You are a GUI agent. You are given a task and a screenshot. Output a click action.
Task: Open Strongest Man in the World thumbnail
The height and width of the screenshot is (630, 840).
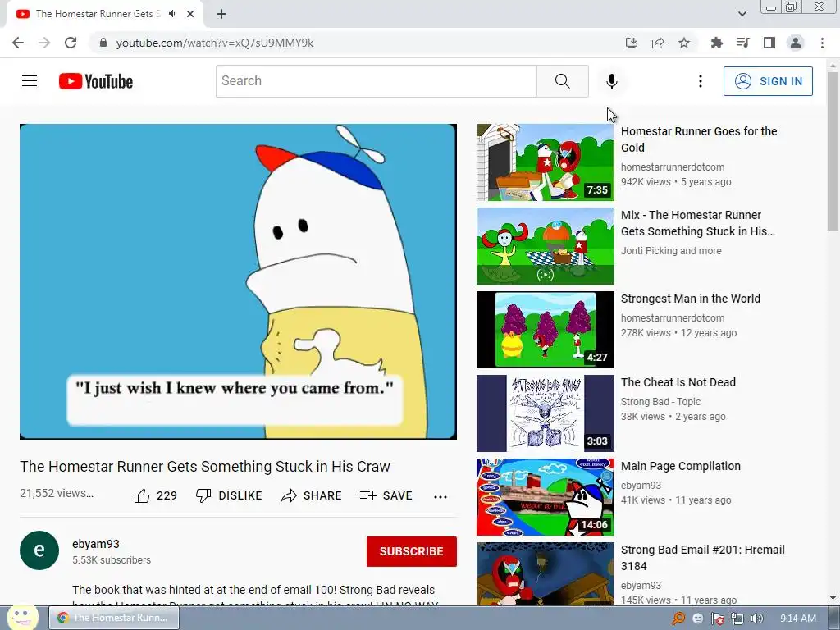546,330
